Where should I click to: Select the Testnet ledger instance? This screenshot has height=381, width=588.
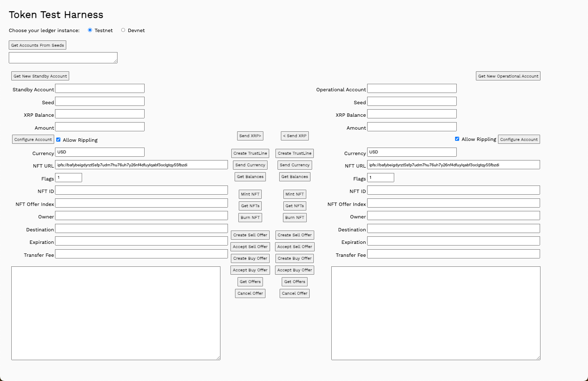pyautogui.click(x=90, y=30)
